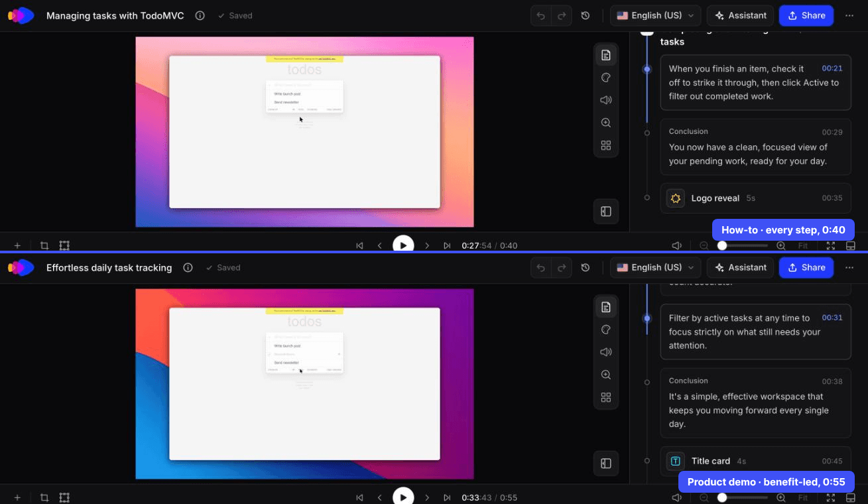Open audio settings icon beside Effortless daily preview
Image resolution: width=868 pixels, height=504 pixels.
click(605, 352)
